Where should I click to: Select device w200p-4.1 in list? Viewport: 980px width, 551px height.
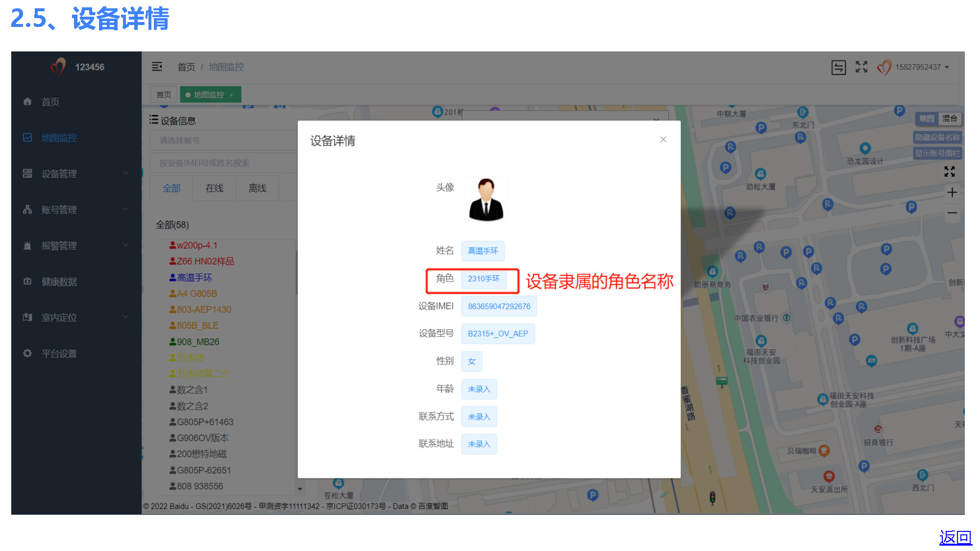(194, 245)
